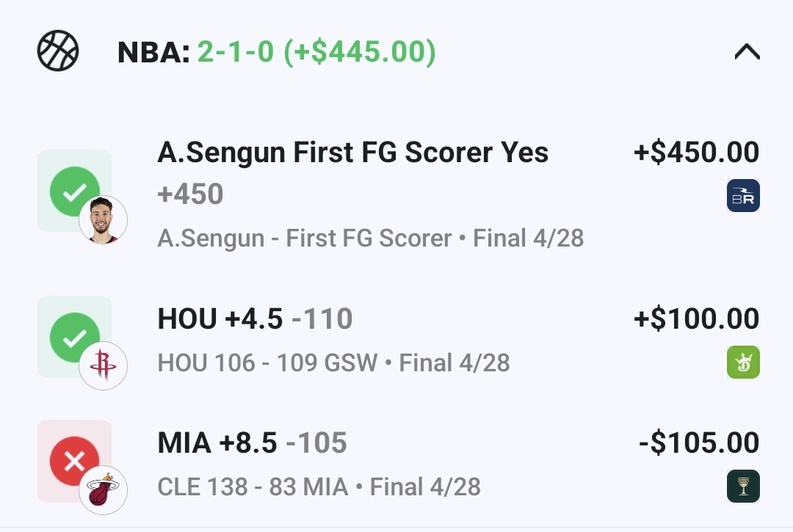The image size is (793, 532).
Task: Click the BetRivers sportsbook icon
Action: [x=743, y=196]
